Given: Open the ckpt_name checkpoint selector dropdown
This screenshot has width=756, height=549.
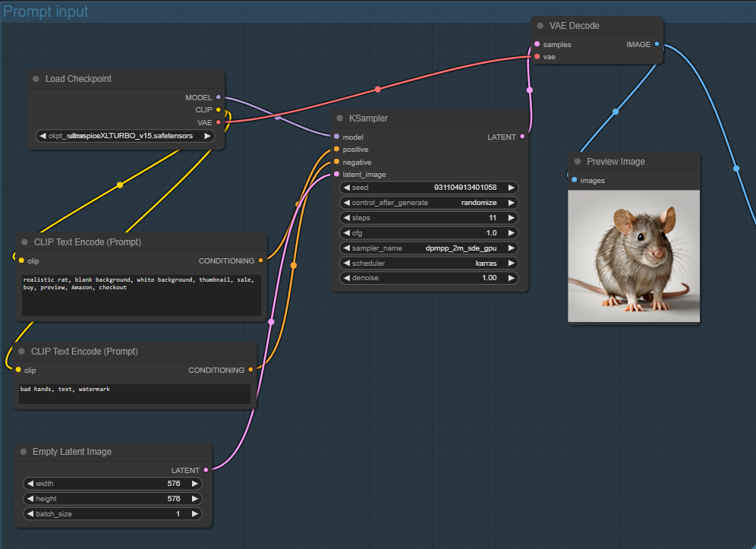Looking at the screenshot, I should [x=125, y=136].
